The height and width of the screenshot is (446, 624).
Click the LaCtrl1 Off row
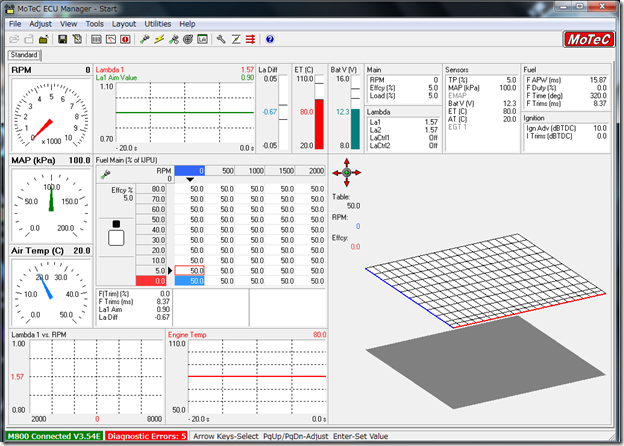pos(403,138)
